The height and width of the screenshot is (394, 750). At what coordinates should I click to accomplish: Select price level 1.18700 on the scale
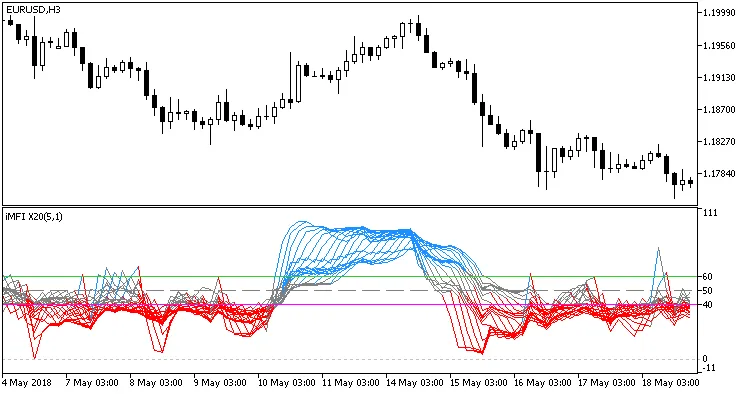coord(719,109)
